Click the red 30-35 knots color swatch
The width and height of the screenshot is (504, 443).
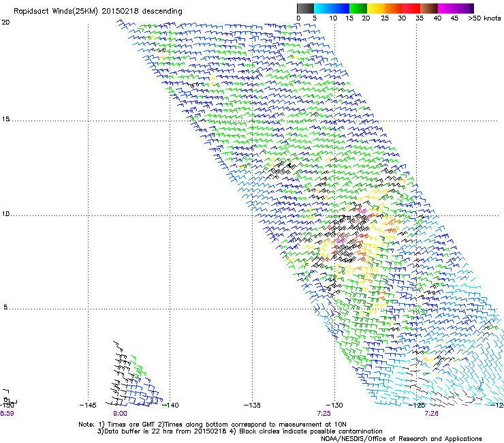click(x=411, y=8)
